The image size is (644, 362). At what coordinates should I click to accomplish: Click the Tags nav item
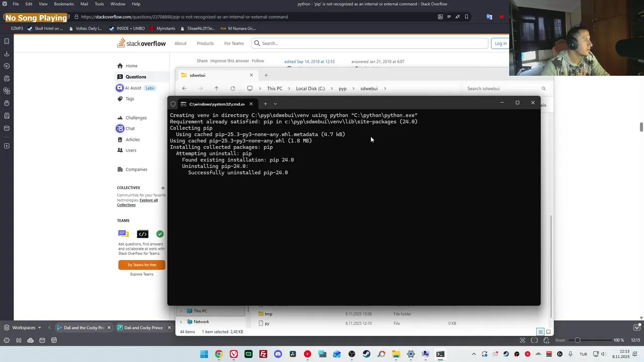tap(130, 99)
